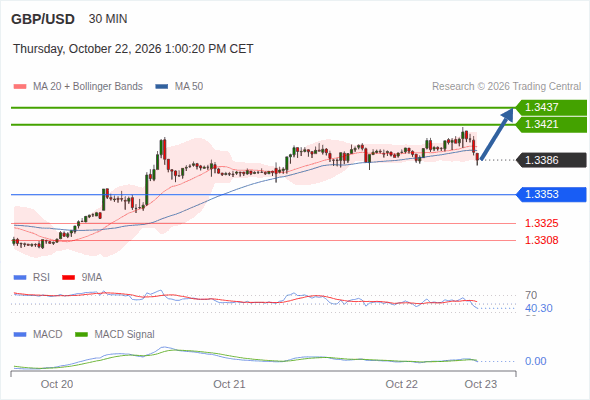Viewport: 590px width, 400px height.
Task: Click the MA 50 blue legend swatch
Action: (161, 87)
